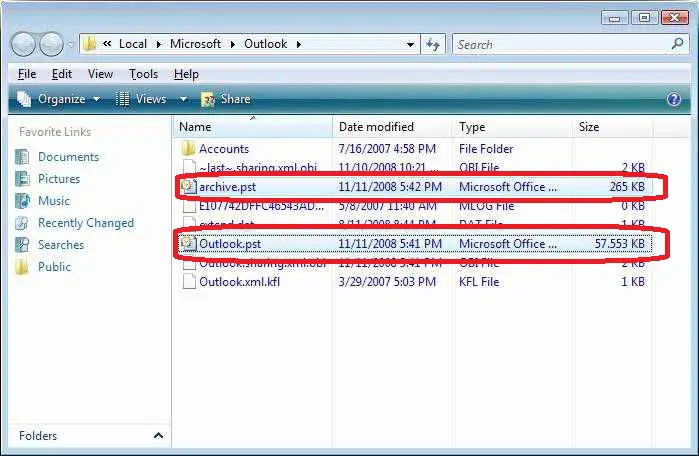Click the Share toolbar button
This screenshot has height=456, width=699.
[226, 99]
